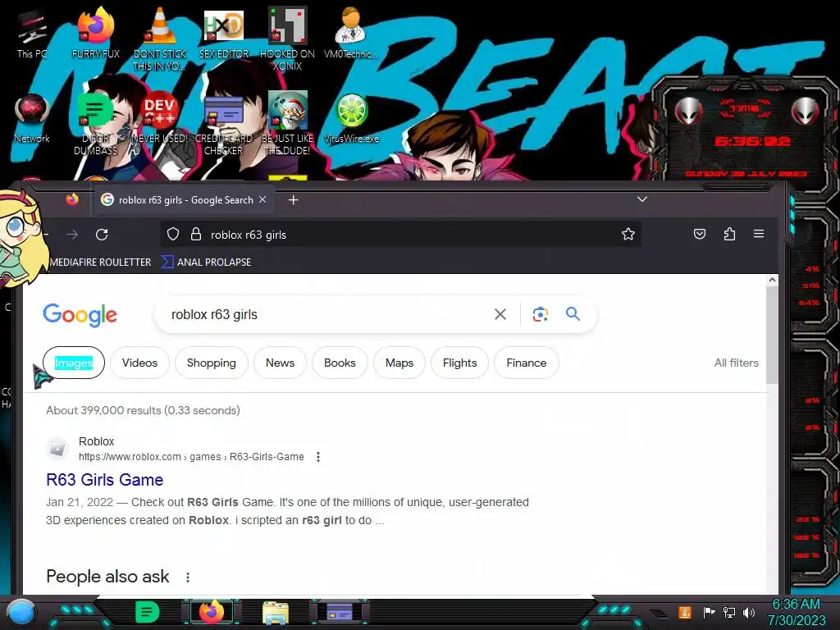840x630 pixels.
Task: Click the scrollbar up arrow
Action: click(772, 280)
